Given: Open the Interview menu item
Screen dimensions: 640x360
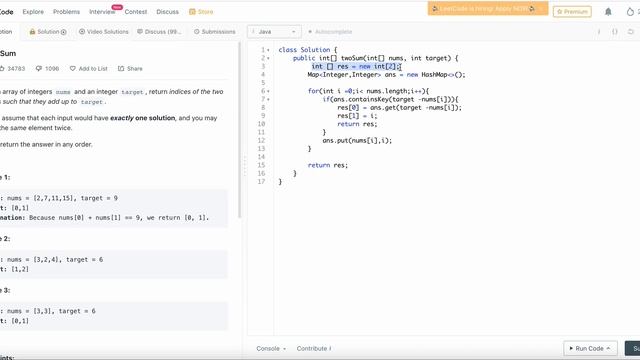Looking at the screenshot, I should pos(102,12).
